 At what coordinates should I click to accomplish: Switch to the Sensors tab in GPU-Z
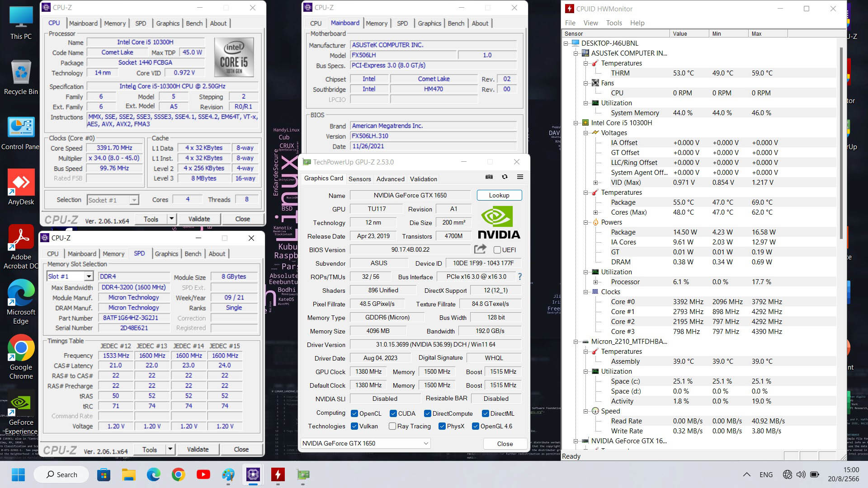click(x=359, y=179)
